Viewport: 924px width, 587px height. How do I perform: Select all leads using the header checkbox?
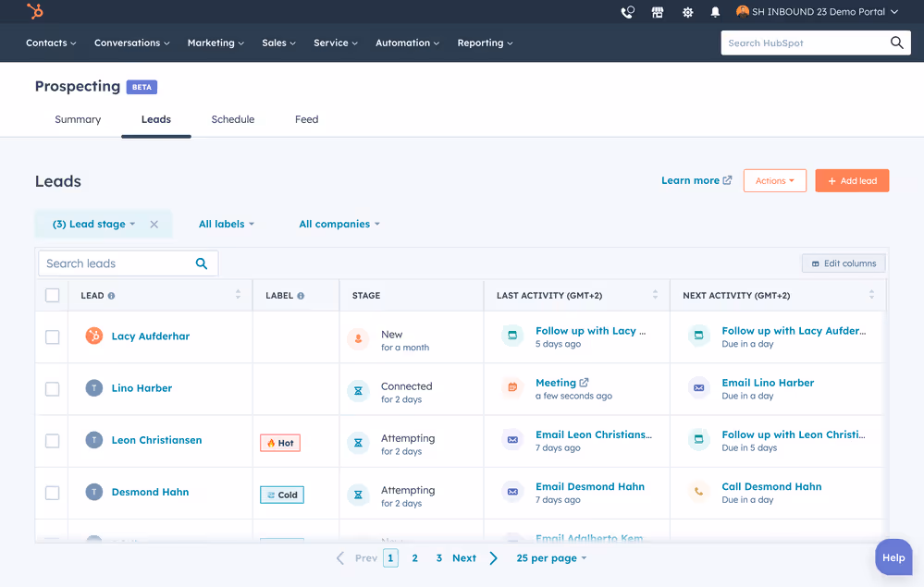pyautogui.click(x=52, y=294)
